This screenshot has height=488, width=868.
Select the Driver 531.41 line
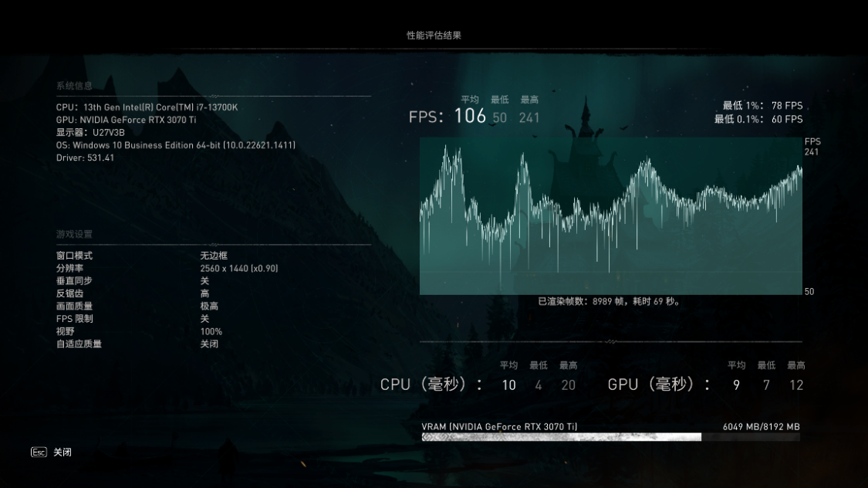pyautogui.click(x=85, y=158)
